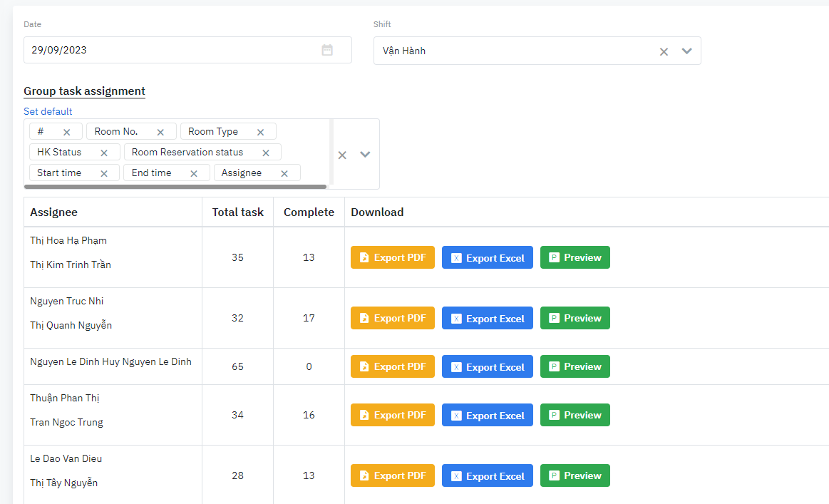This screenshot has height=504, width=829.
Task: Click the Date input field
Action: coord(171,50)
